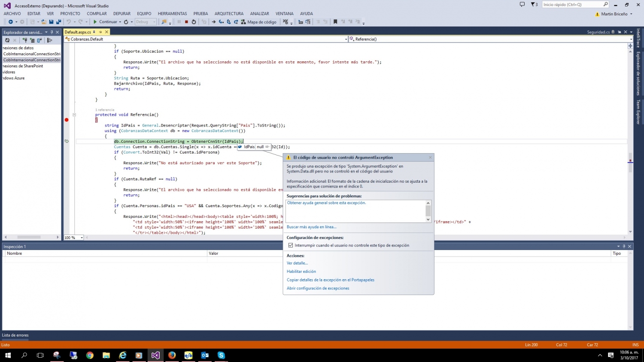Select the Seguridad.cs preview tab
The height and width of the screenshot is (362, 644).
tap(598, 32)
